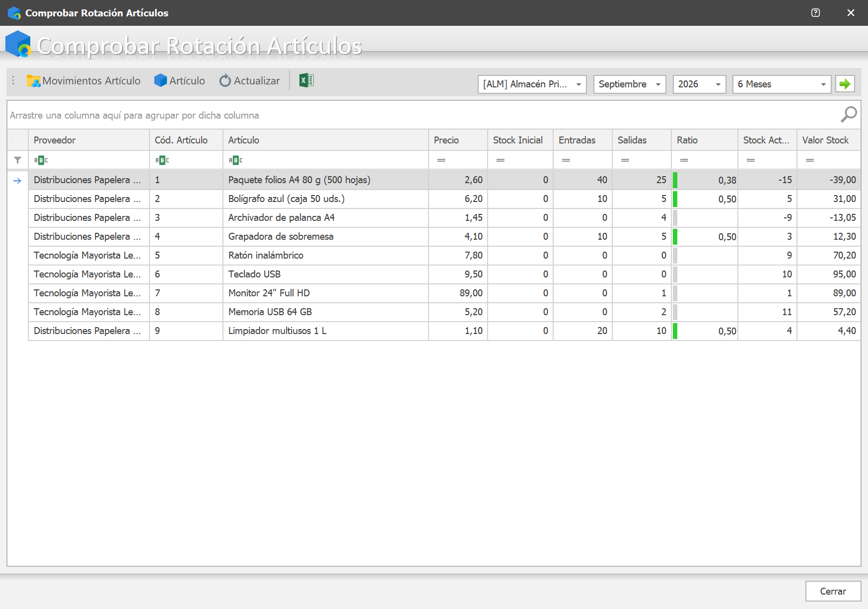
Task: Open the Stock Inicial filter equals operator
Action: pos(500,160)
